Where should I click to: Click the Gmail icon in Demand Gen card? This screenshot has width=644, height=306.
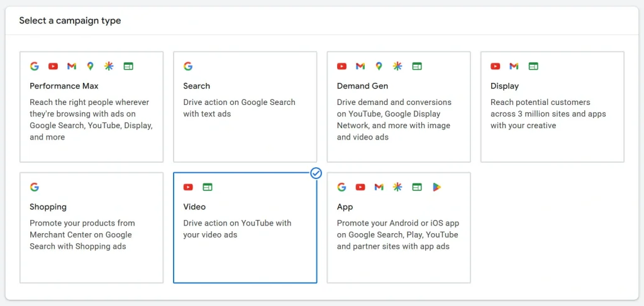(360, 66)
